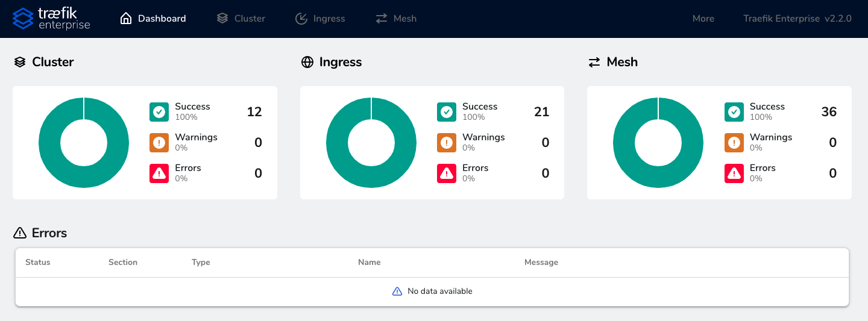This screenshot has width=868, height=321.
Task: Click the Message column header
Action: coord(541,263)
